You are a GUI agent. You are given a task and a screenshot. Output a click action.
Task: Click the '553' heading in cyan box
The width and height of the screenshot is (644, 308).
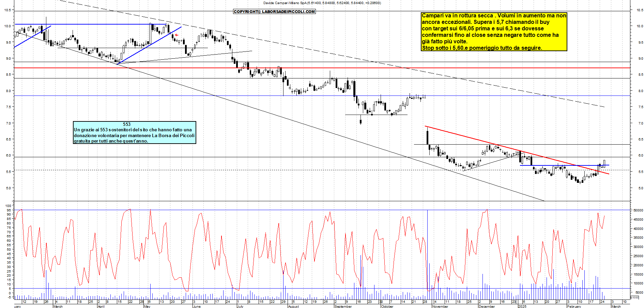tap(127, 124)
